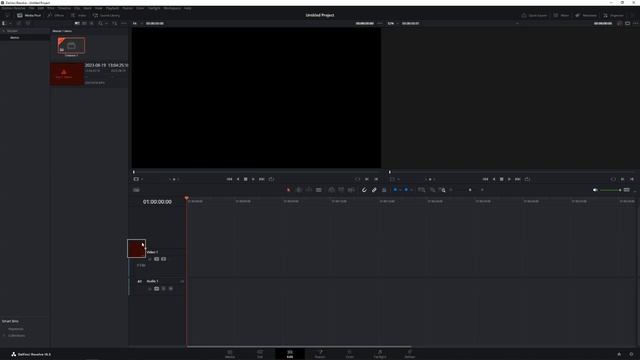The image size is (640, 360).
Task: Toggle Position Lock icon
Action: tap(384, 190)
